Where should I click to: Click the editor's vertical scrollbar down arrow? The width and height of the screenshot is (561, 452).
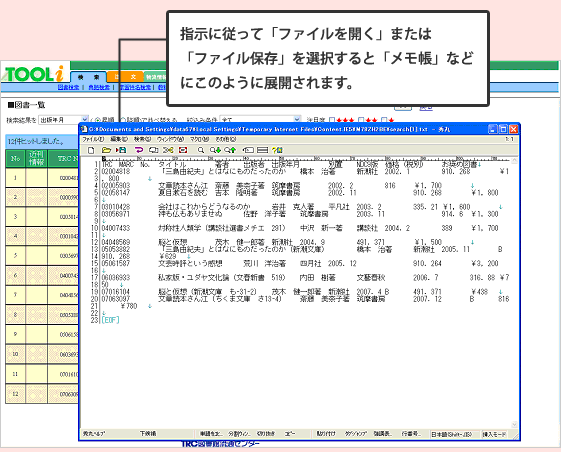coord(514,425)
